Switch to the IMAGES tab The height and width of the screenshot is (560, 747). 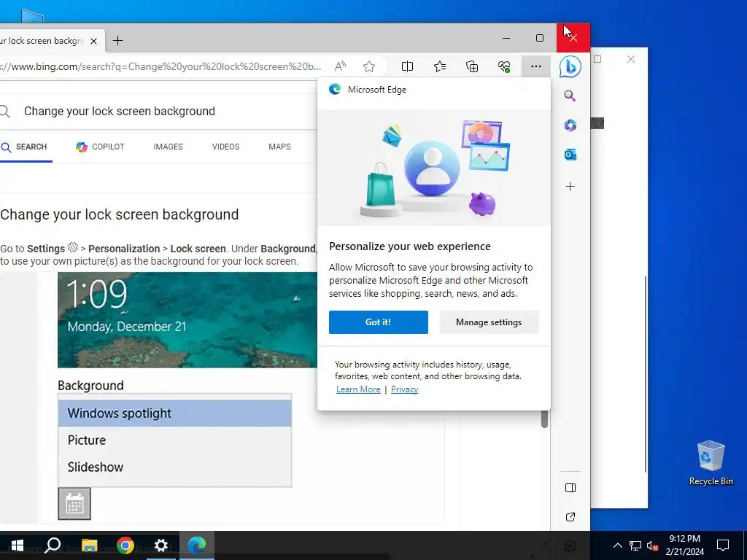[x=169, y=147]
